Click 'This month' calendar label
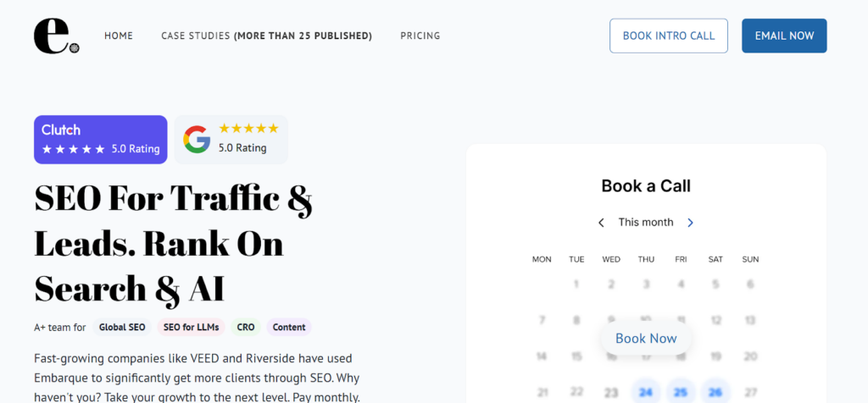Image resolution: width=868 pixels, height=403 pixels. point(646,223)
